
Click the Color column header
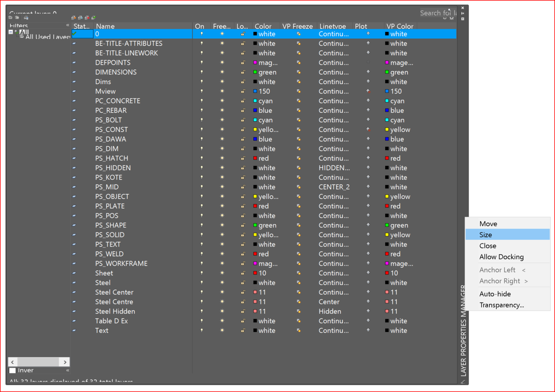tap(266, 26)
